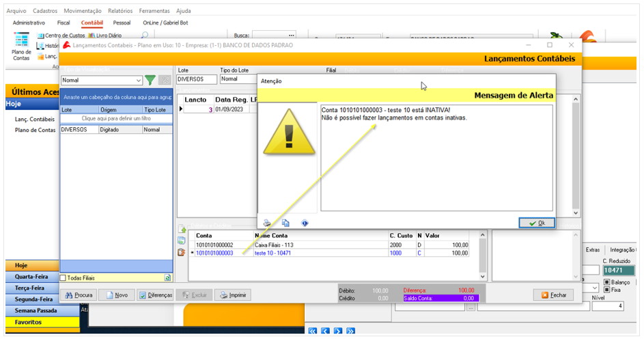Toggle the Fixa checkbox

click(606, 290)
